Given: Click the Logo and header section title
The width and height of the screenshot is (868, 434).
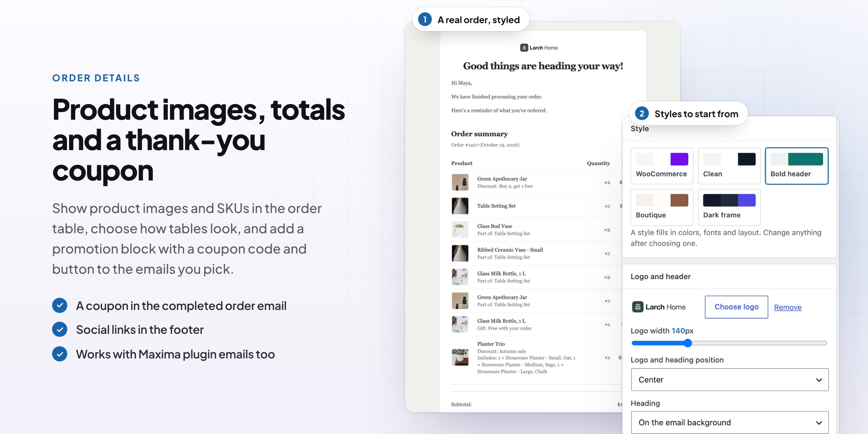Looking at the screenshot, I should click(660, 277).
